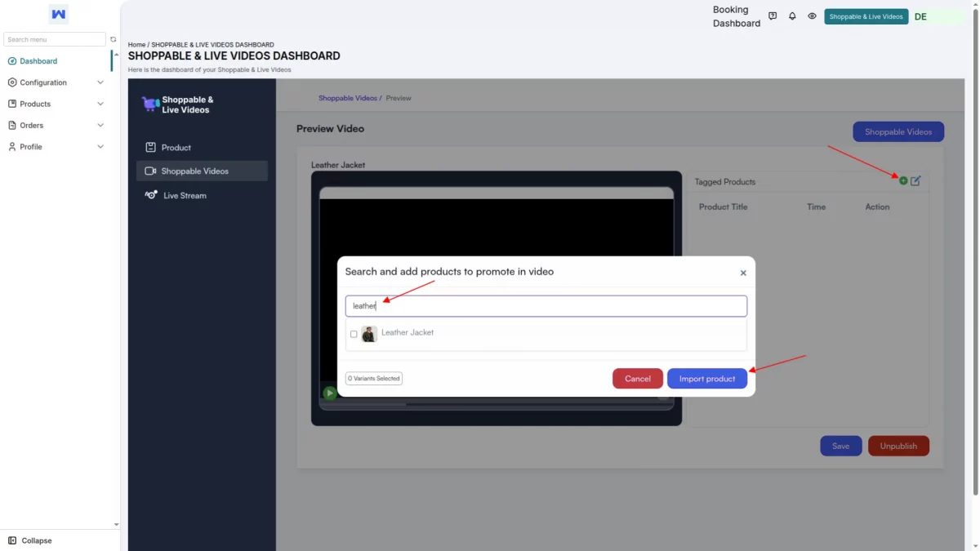This screenshot has width=980, height=551.
Task: Open the chat feedback icon in header
Action: pyautogui.click(x=773, y=16)
